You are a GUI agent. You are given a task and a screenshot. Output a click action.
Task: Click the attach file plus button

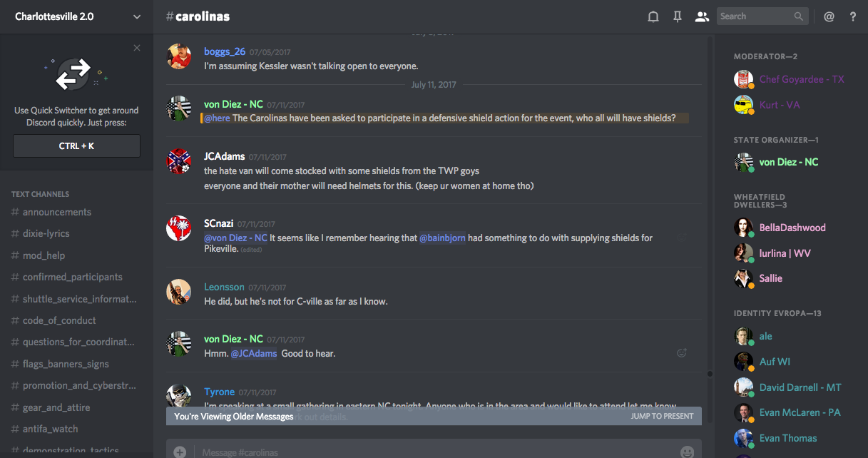pos(180,452)
